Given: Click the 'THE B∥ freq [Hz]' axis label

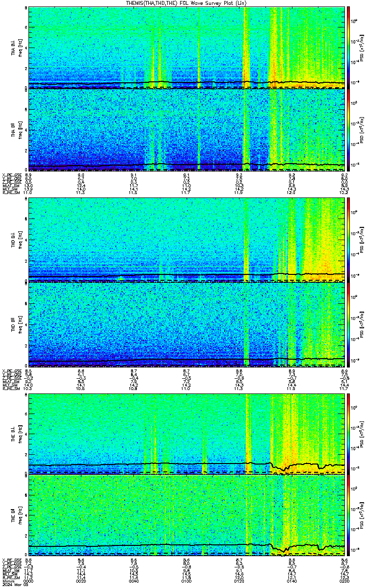Looking at the screenshot, I should click(x=16, y=515).
